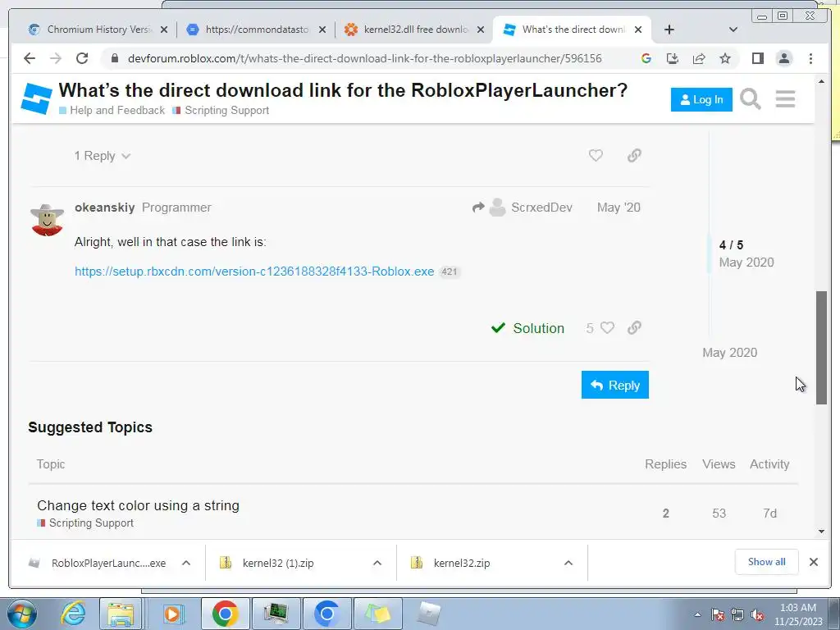Viewport: 840px width, 630px height.
Task: Open the Chrome three-dot menu
Action: 810,58
